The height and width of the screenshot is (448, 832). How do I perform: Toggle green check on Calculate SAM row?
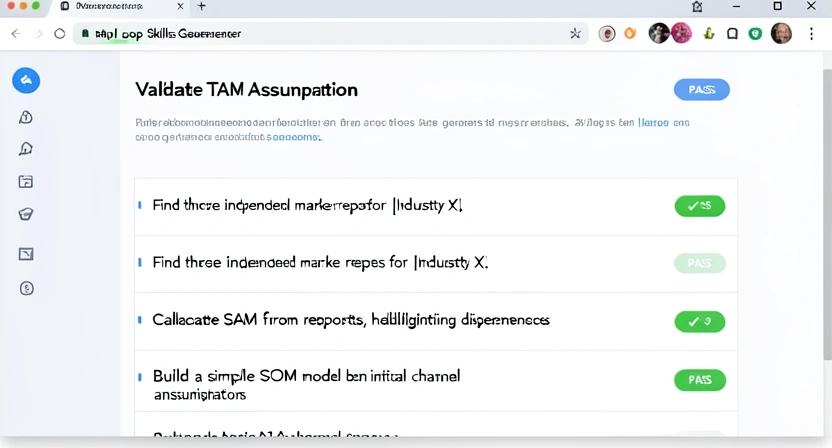pyautogui.click(x=699, y=322)
